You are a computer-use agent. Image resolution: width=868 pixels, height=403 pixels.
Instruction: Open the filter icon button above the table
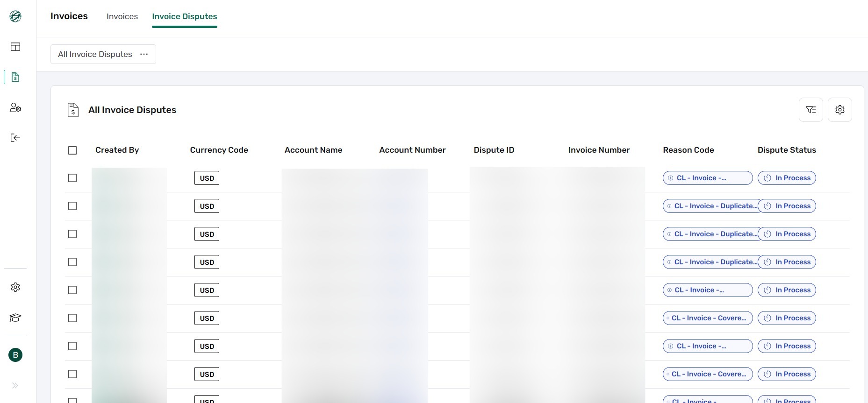pyautogui.click(x=811, y=110)
